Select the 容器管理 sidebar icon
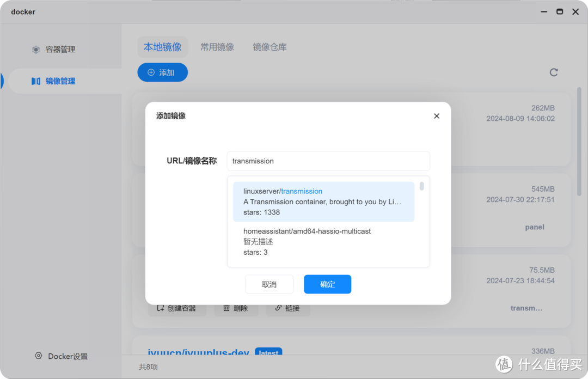Screen dimensions: 588x379 pyautogui.click(x=36, y=49)
